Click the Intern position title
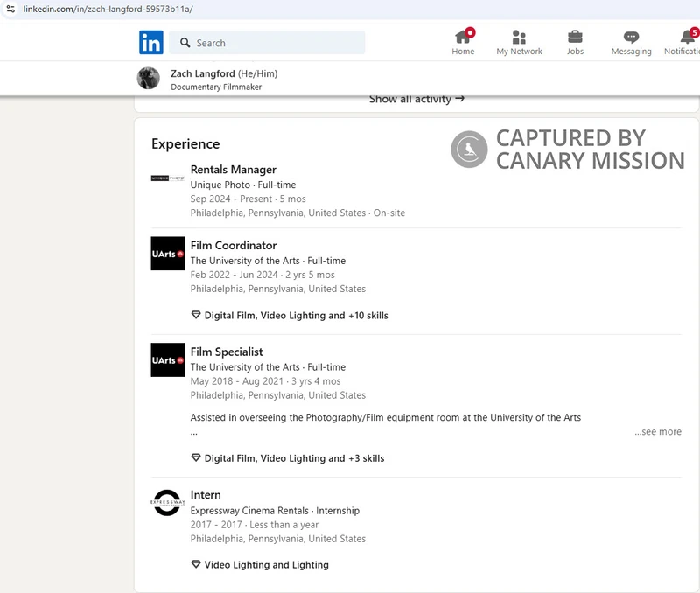700x593 pixels. pyautogui.click(x=206, y=495)
